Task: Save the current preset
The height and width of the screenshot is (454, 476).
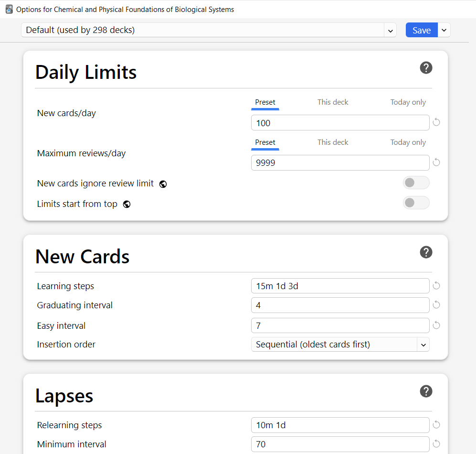Action: 422,30
